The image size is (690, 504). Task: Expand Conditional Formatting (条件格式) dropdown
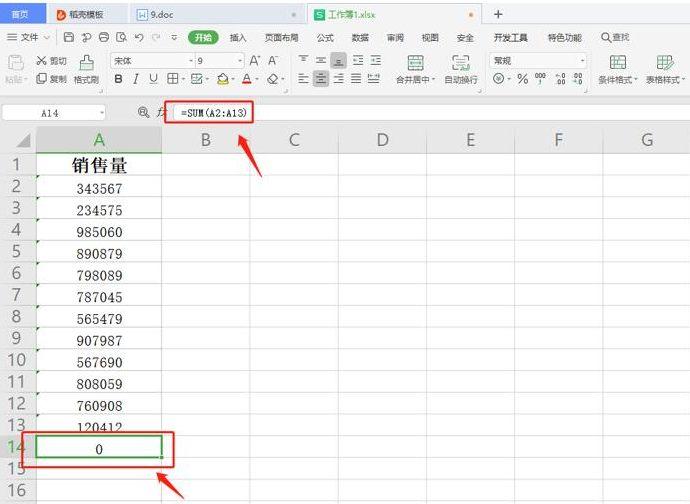(635, 80)
